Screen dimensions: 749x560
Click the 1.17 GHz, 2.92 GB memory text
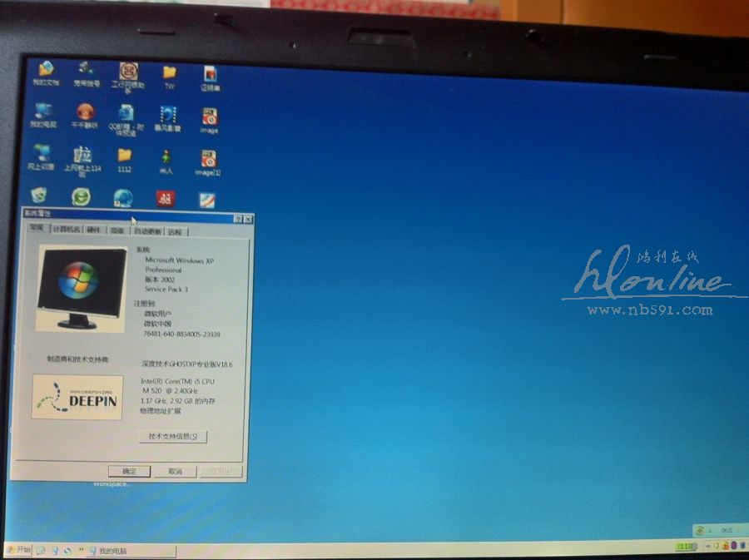pos(178,401)
